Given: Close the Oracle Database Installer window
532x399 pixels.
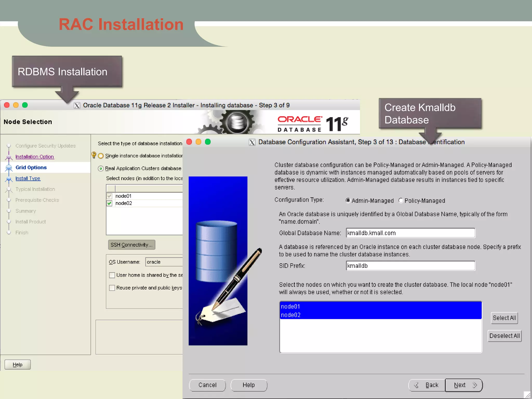Looking at the screenshot, I should click(x=7, y=105).
